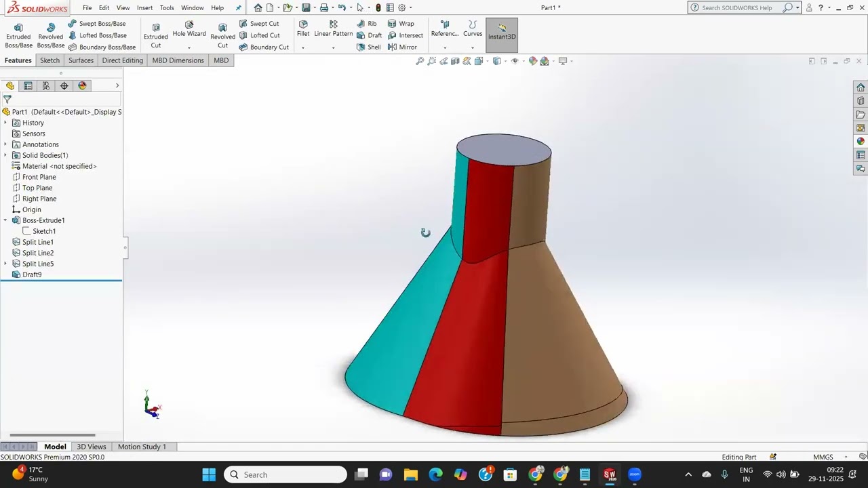The image size is (868, 488).
Task: Select the Shell tool
Action: [x=369, y=47]
